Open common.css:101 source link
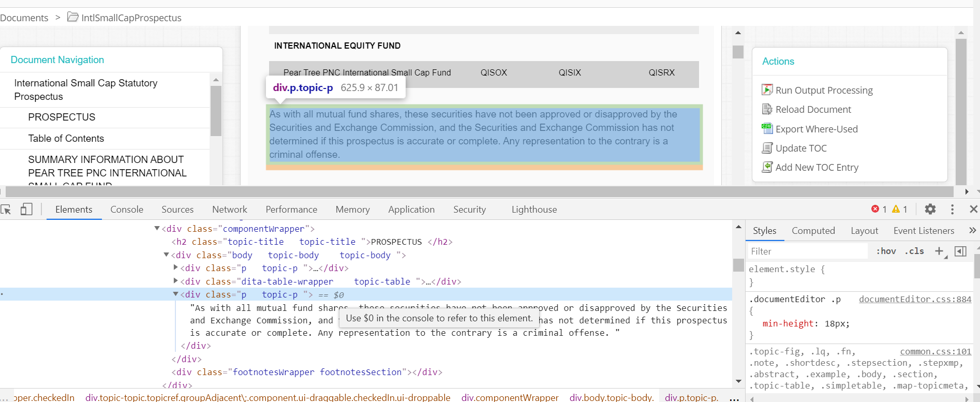The width and height of the screenshot is (980, 402). (936, 351)
